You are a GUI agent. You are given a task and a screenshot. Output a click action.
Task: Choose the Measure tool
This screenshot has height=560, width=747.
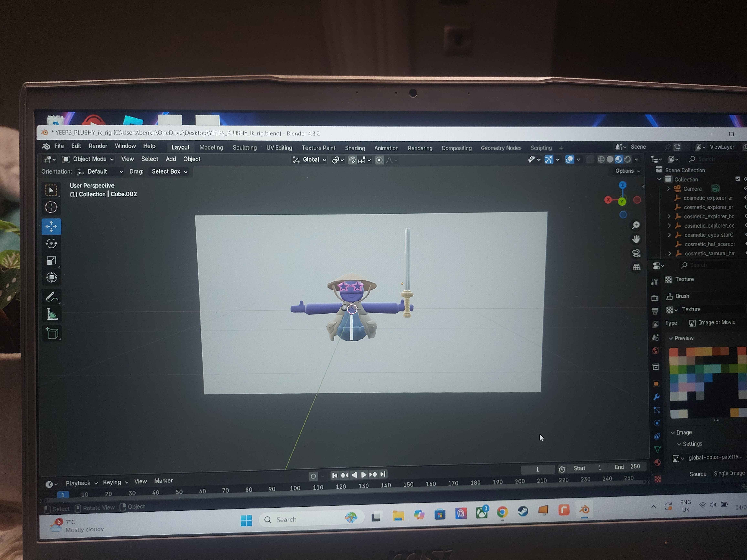point(52,315)
